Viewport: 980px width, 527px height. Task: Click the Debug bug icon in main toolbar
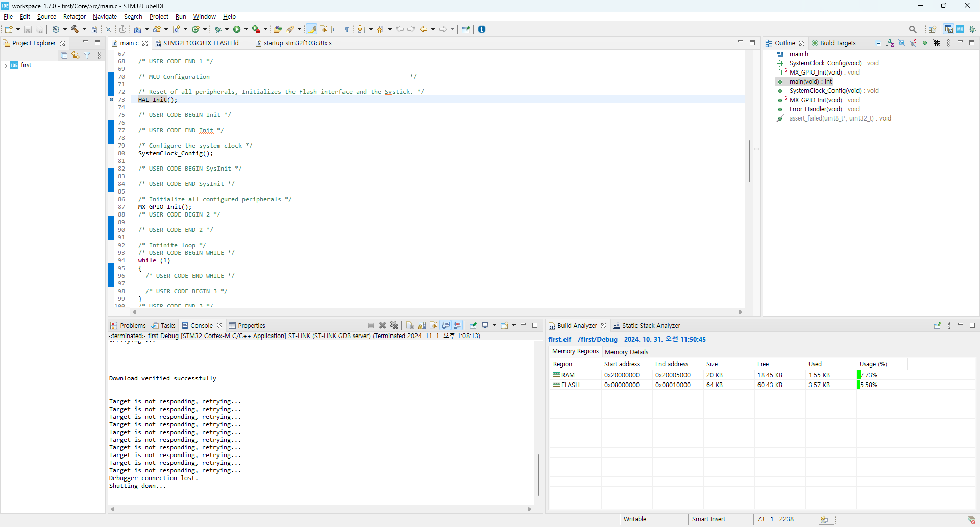coord(217,29)
